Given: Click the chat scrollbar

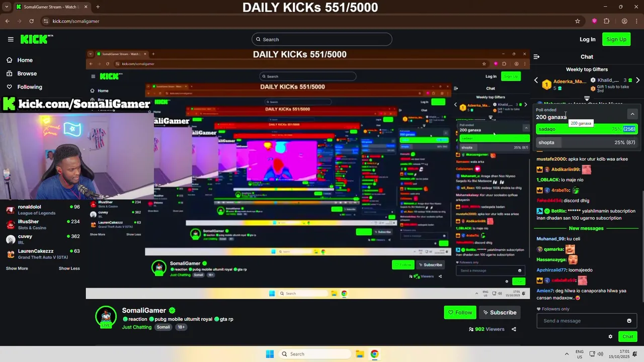Looking at the screenshot, I should pos(642,226).
